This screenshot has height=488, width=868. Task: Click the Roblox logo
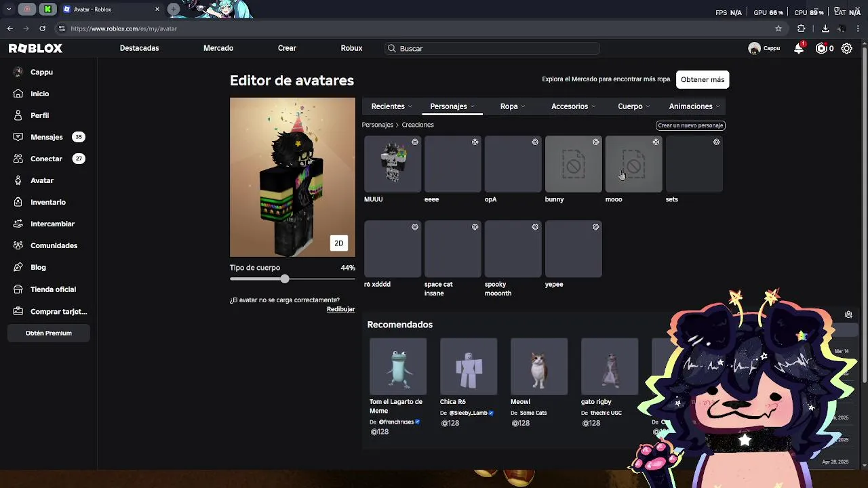click(x=35, y=48)
